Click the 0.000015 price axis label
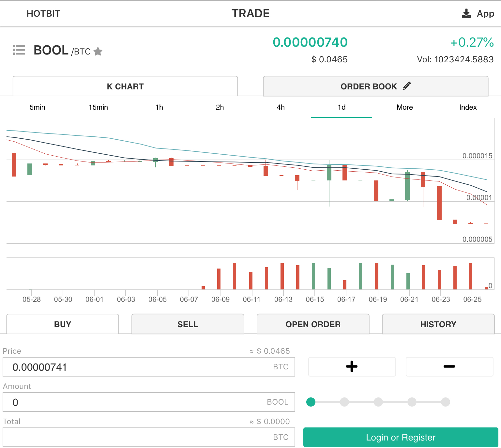Image resolution: width=501 pixels, height=448 pixels. point(477,156)
